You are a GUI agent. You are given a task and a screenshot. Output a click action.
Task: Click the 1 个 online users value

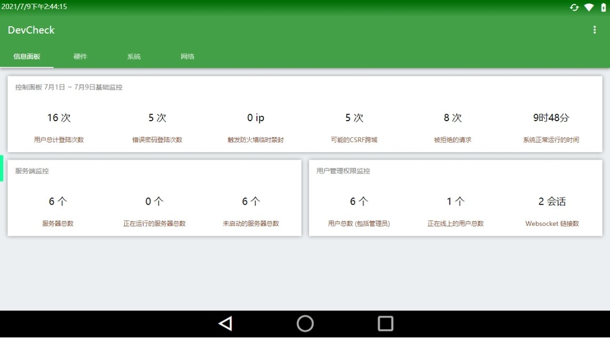click(455, 201)
